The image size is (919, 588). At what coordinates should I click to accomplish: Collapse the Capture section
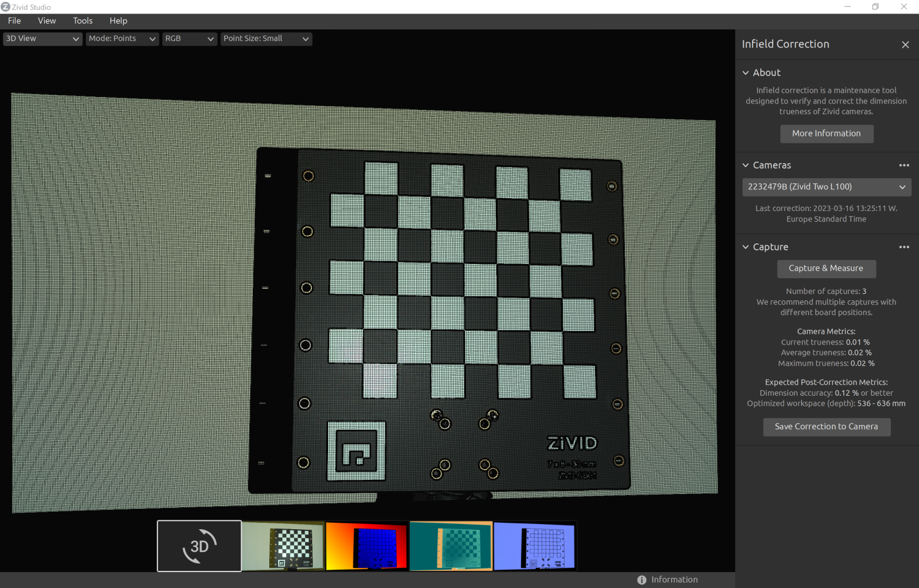coord(746,247)
